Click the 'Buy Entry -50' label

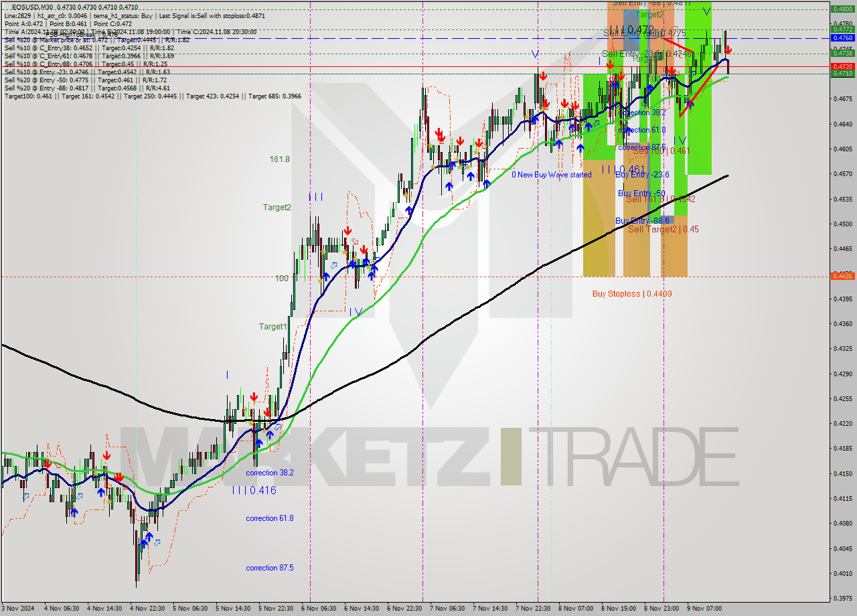640,193
